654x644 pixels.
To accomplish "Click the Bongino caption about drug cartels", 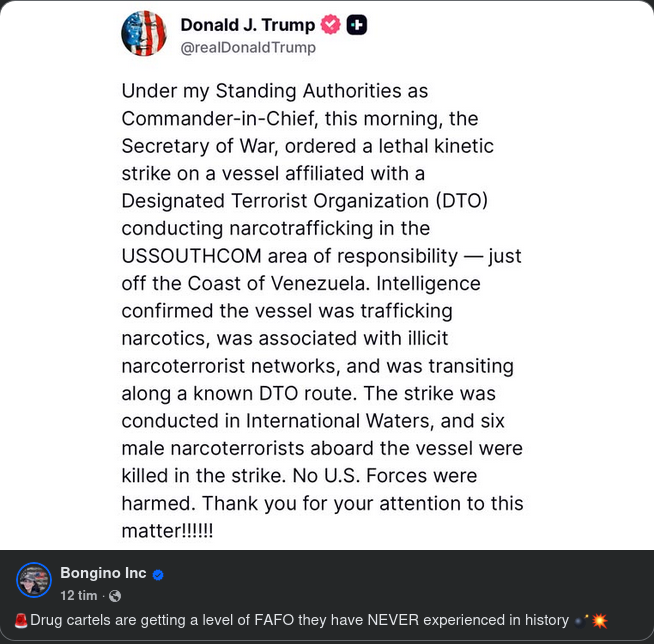I will click(300, 621).
